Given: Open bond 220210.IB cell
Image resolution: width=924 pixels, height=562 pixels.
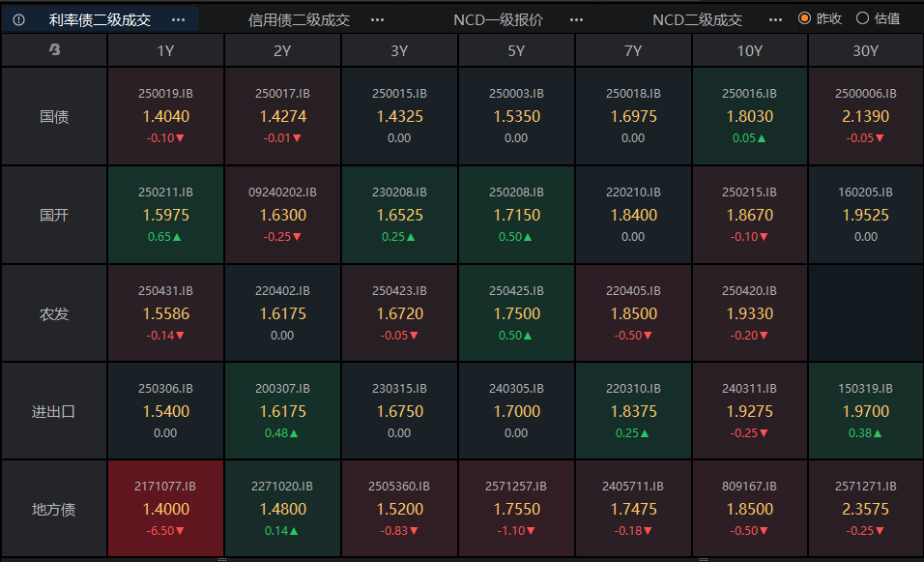Looking at the screenshot, I should coord(633,215).
